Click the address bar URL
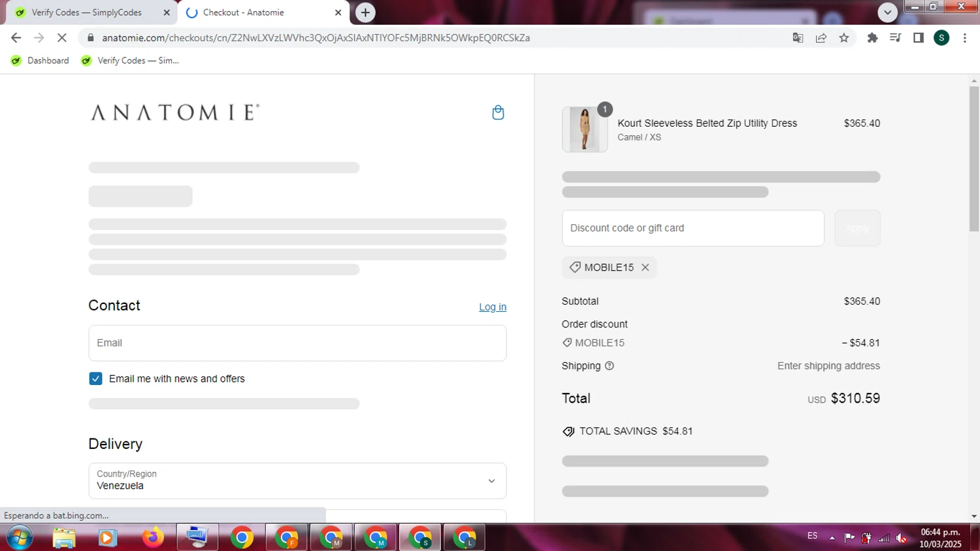The width and height of the screenshot is (980, 551). click(316, 38)
